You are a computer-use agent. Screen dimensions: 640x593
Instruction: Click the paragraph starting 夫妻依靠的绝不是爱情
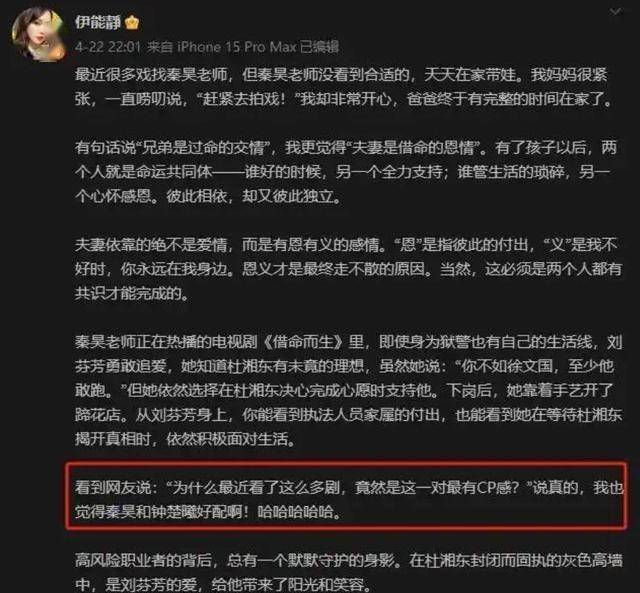(x=348, y=269)
